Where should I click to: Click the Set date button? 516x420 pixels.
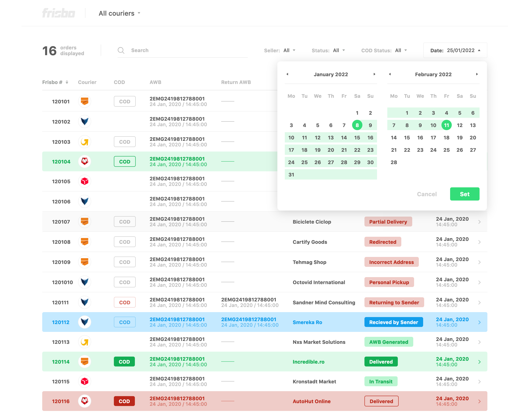click(465, 194)
